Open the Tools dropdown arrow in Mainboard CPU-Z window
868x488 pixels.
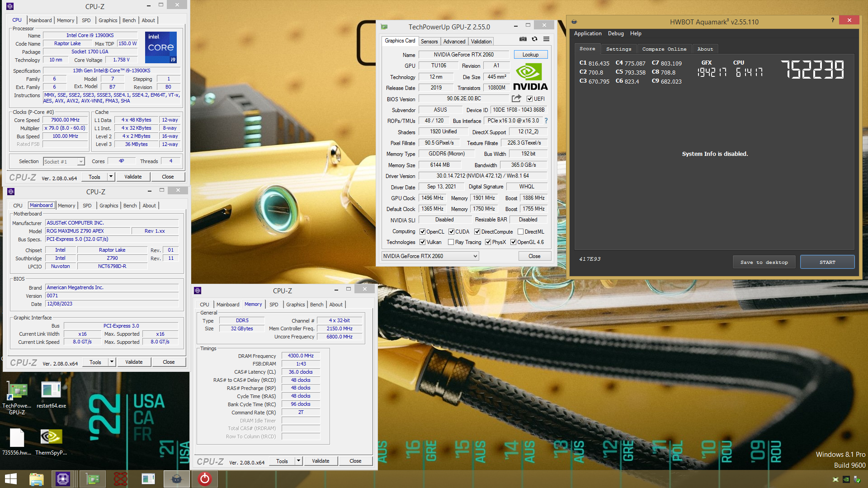coord(112,362)
